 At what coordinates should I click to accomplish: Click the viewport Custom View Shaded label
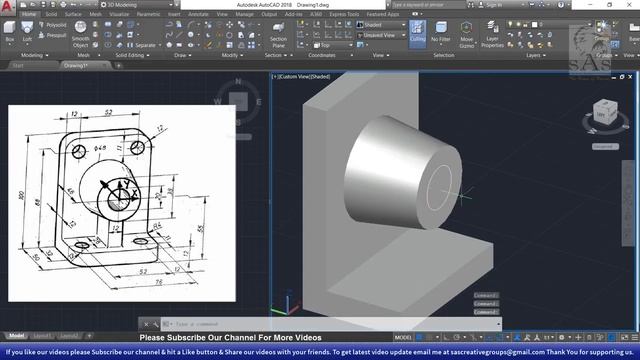point(301,76)
